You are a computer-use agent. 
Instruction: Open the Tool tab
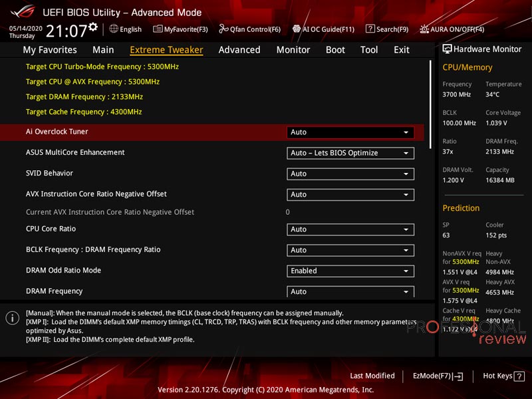pyautogui.click(x=369, y=50)
